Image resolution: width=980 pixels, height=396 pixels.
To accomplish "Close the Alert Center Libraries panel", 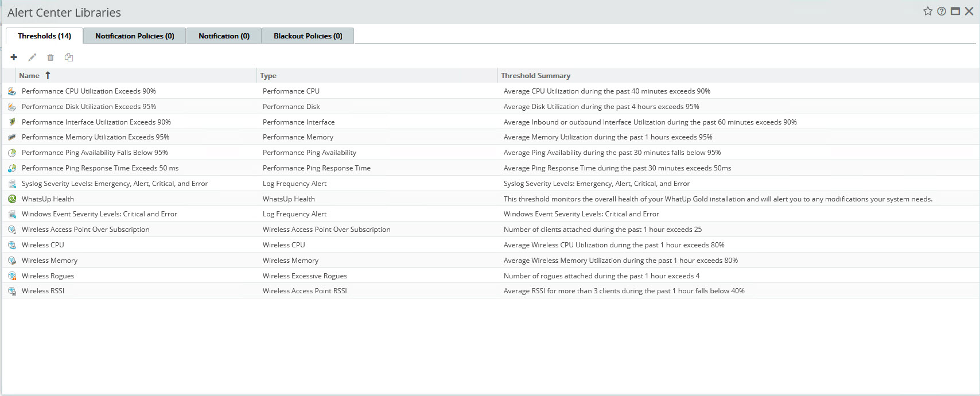I will tap(969, 11).
